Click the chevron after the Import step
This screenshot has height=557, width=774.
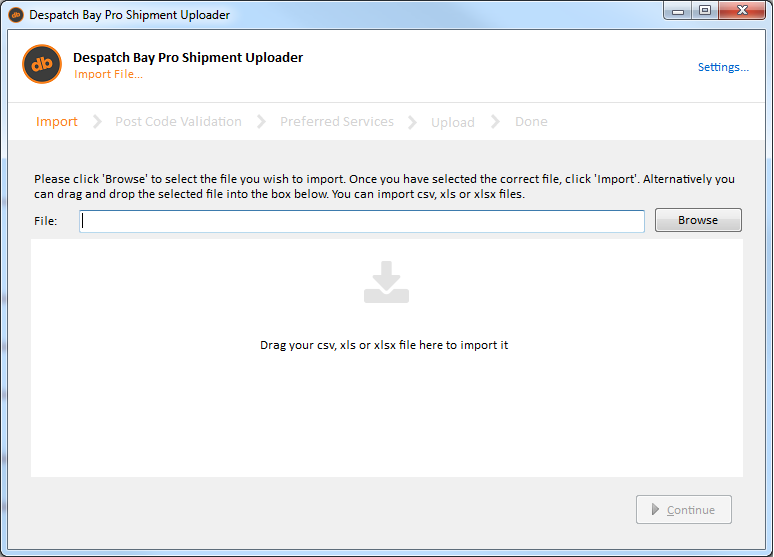click(97, 121)
